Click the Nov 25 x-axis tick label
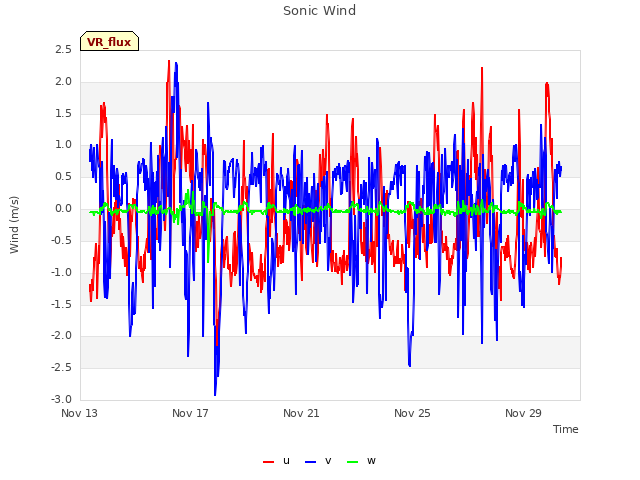The height and width of the screenshot is (480, 640). [412, 413]
